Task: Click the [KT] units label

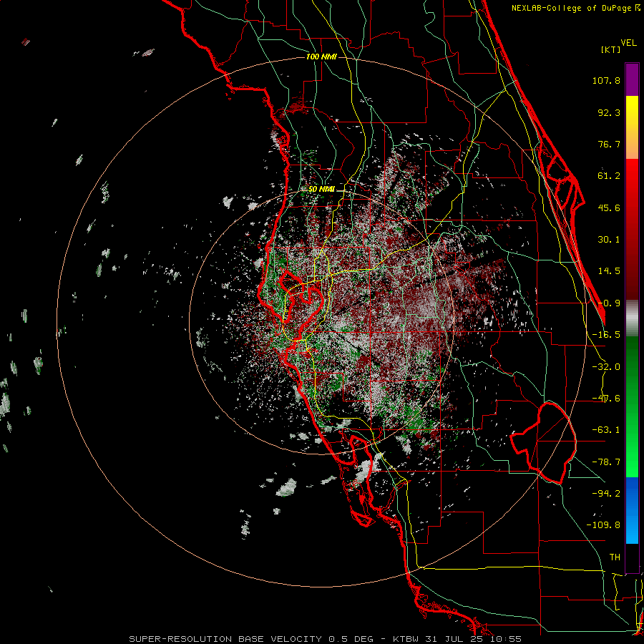Action: point(611,49)
